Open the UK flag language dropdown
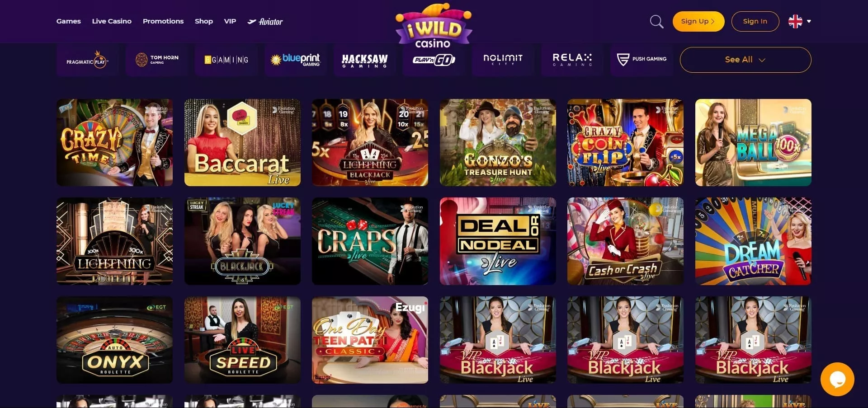868x408 pixels. point(799,21)
